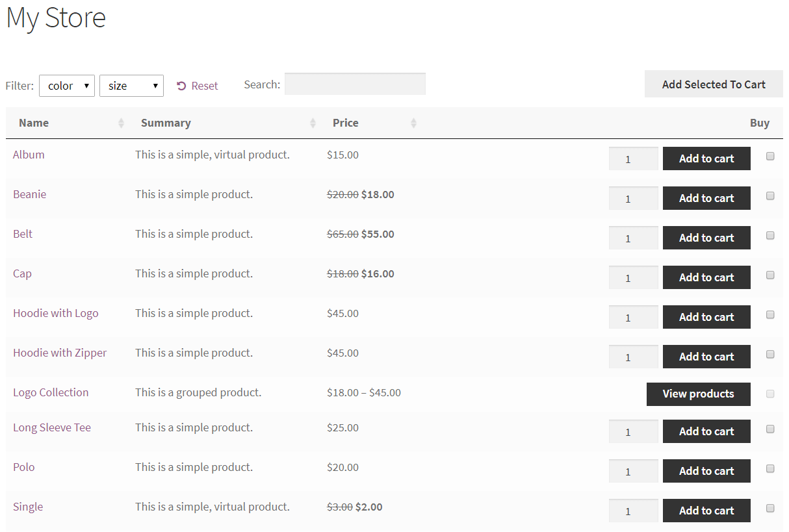Click the circular Reset arrow icon
This screenshot has height=532, width=789.
pyautogui.click(x=181, y=84)
